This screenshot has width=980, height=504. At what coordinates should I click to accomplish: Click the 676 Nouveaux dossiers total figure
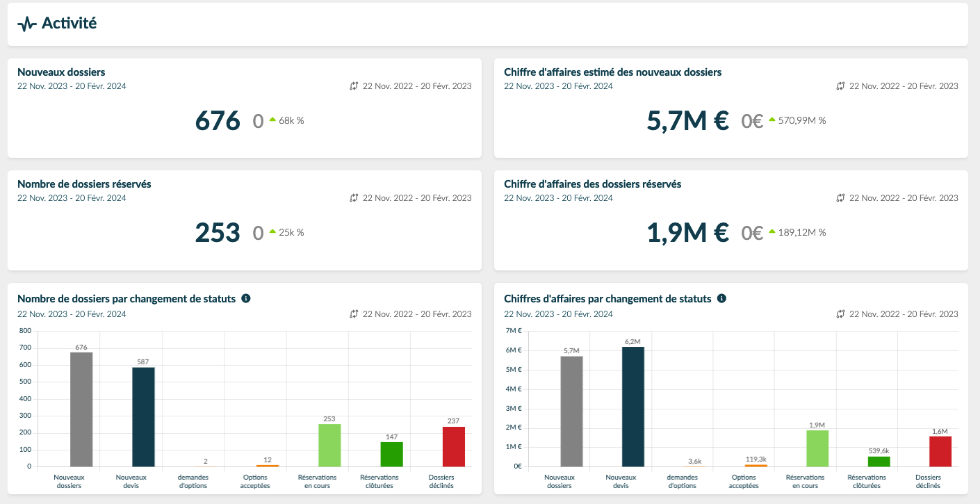click(218, 121)
